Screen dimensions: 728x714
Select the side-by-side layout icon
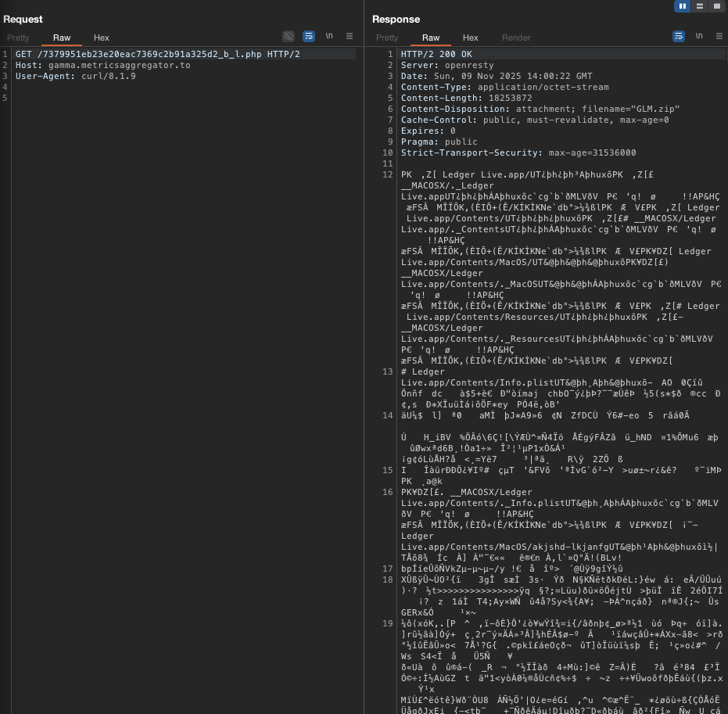tap(682, 6)
